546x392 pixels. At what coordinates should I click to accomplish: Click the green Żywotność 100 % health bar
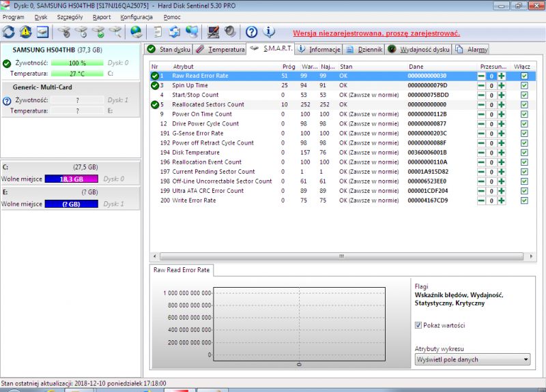point(77,63)
